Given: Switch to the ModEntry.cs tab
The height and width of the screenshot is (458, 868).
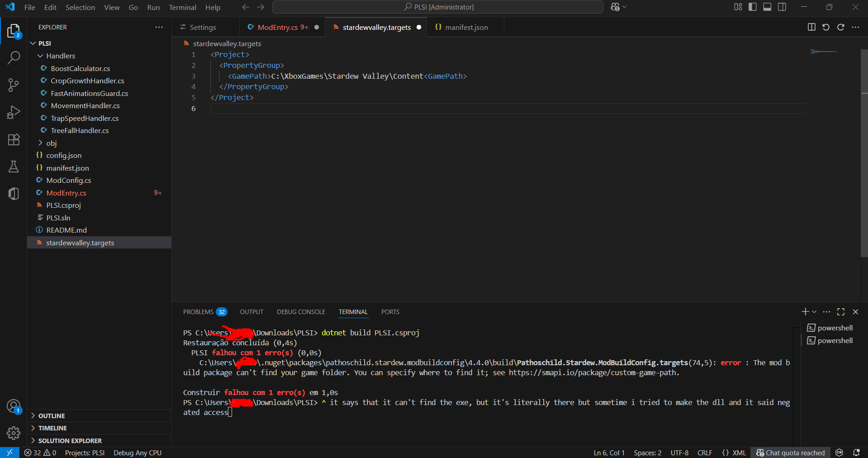Looking at the screenshot, I should (x=282, y=27).
